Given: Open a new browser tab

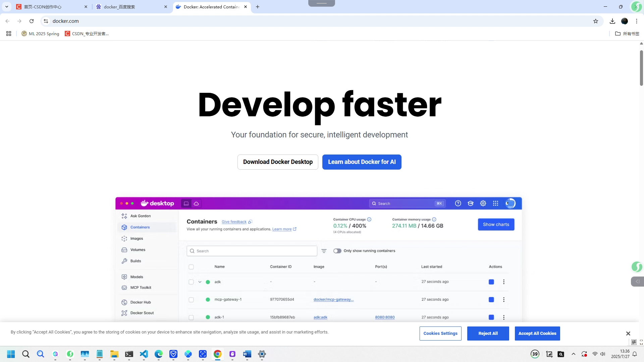Looking at the screenshot, I should tap(258, 7).
